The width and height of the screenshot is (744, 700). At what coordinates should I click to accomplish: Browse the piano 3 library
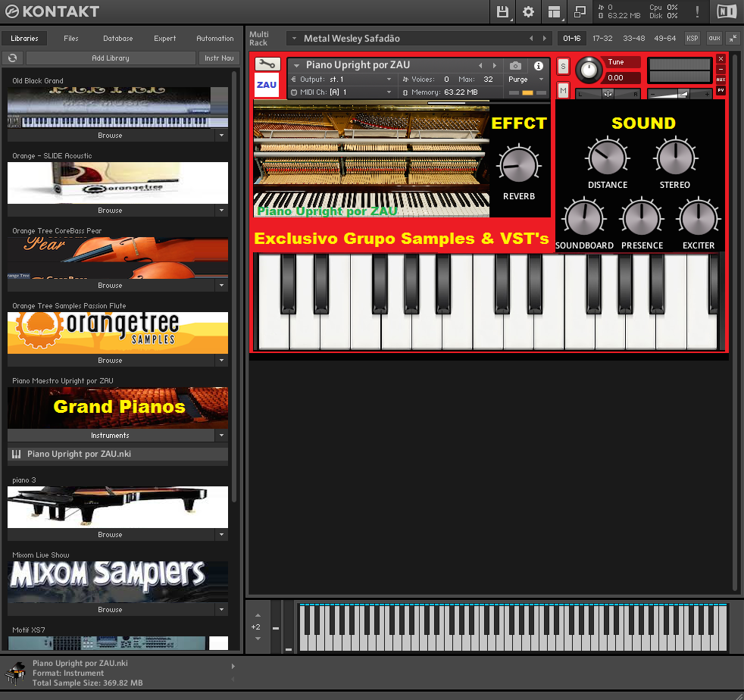(111, 534)
